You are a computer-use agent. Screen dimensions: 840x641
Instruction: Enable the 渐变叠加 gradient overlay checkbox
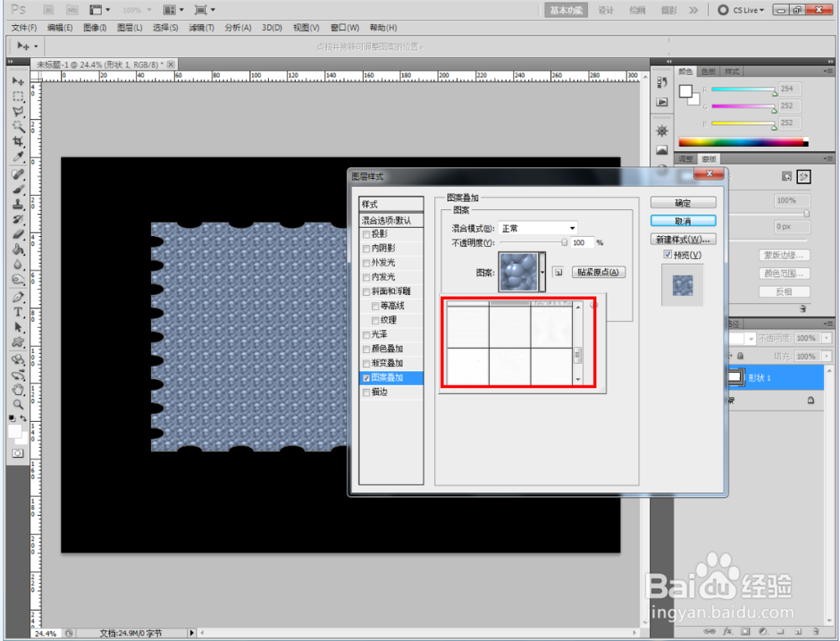pyautogui.click(x=366, y=364)
